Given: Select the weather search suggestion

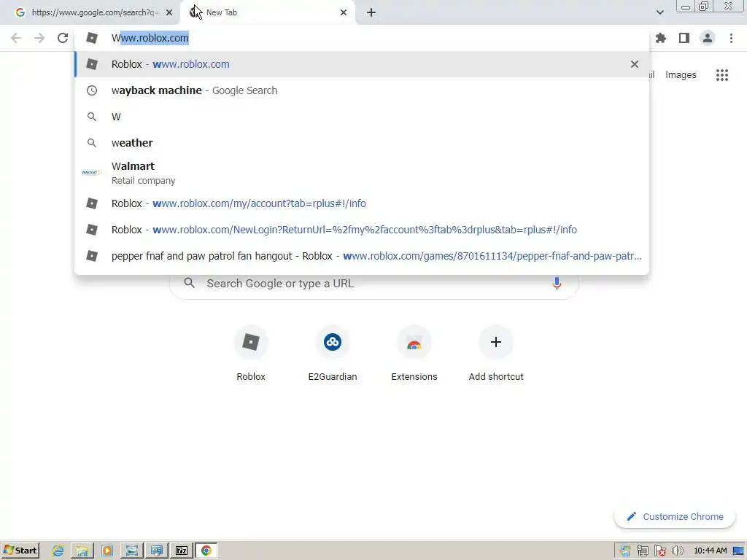Looking at the screenshot, I should click(362, 143).
